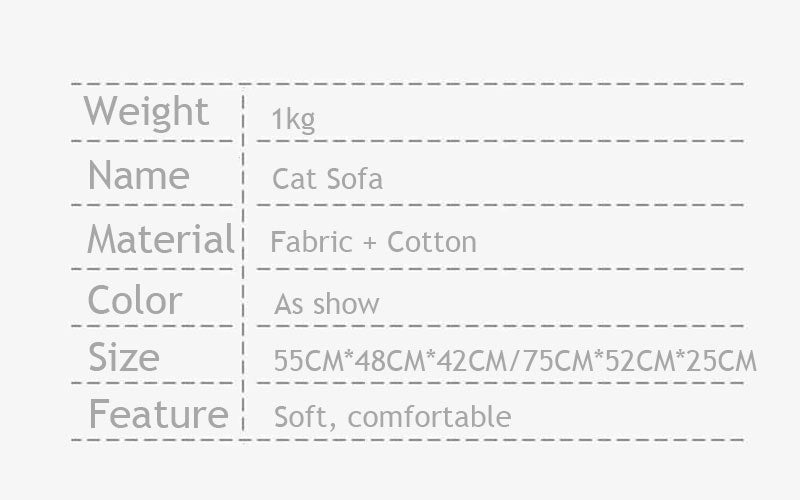Click the word show in the color value
This screenshot has width=800, height=500.
click(x=346, y=305)
